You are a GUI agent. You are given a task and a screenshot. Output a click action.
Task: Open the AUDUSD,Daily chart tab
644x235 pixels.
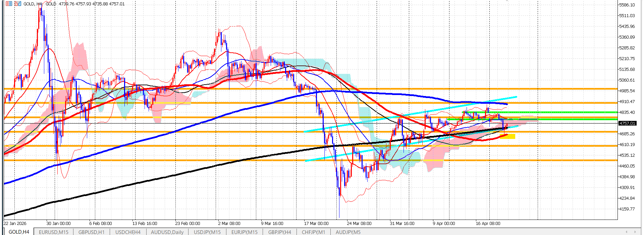click(x=167, y=232)
